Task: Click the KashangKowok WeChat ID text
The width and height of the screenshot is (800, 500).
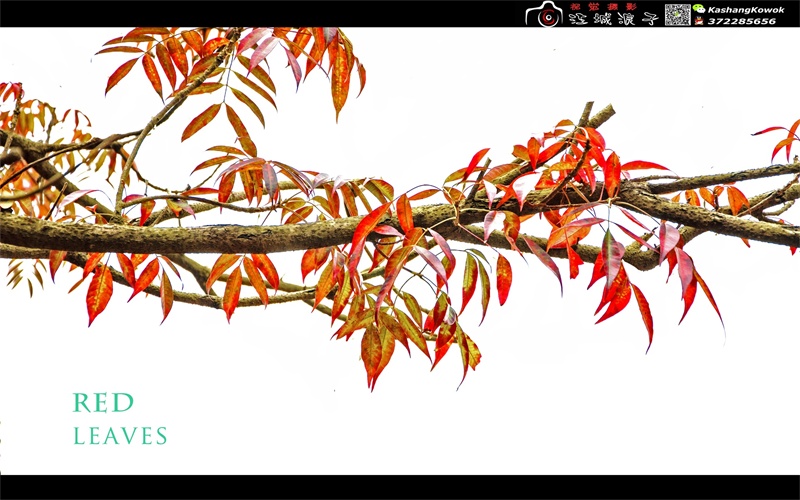Action: (744, 8)
